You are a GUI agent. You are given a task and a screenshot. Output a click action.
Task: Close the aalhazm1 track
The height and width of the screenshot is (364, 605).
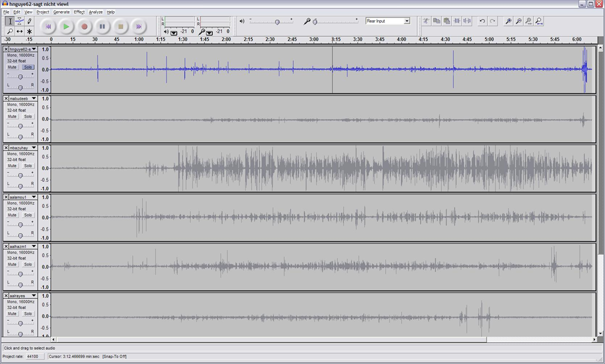6,246
